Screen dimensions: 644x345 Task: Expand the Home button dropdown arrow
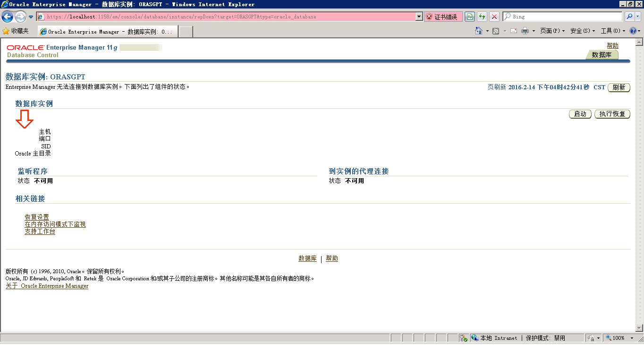[x=487, y=31]
